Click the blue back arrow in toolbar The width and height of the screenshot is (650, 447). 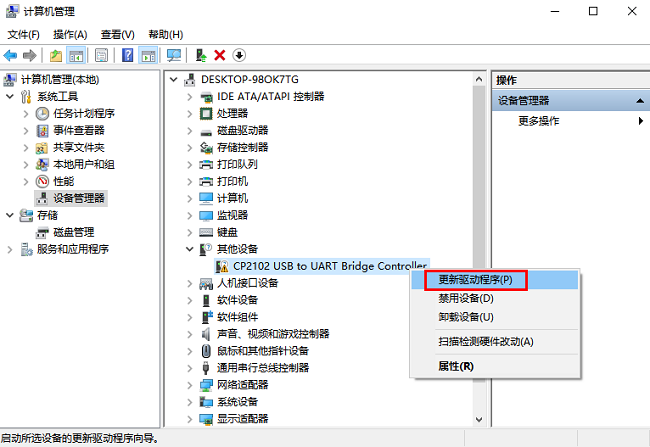point(10,54)
